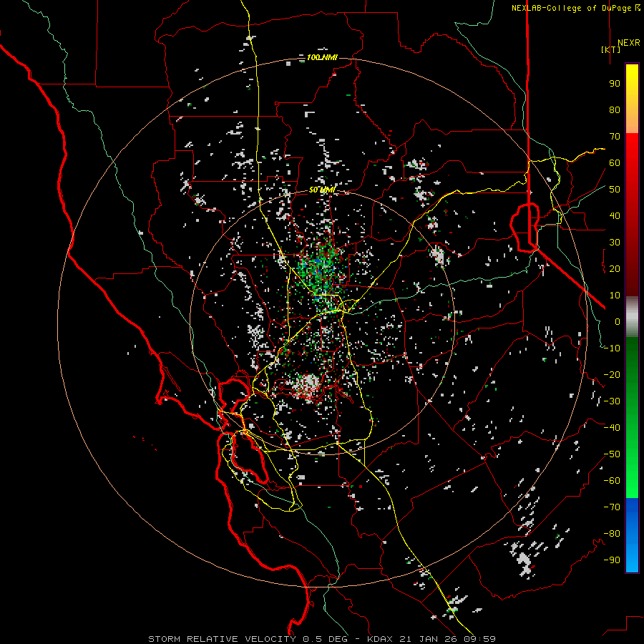The width and height of the screenshot is (644, 644).
Task: Click the 50 NMI range ring label
Action: coord(322,190)
